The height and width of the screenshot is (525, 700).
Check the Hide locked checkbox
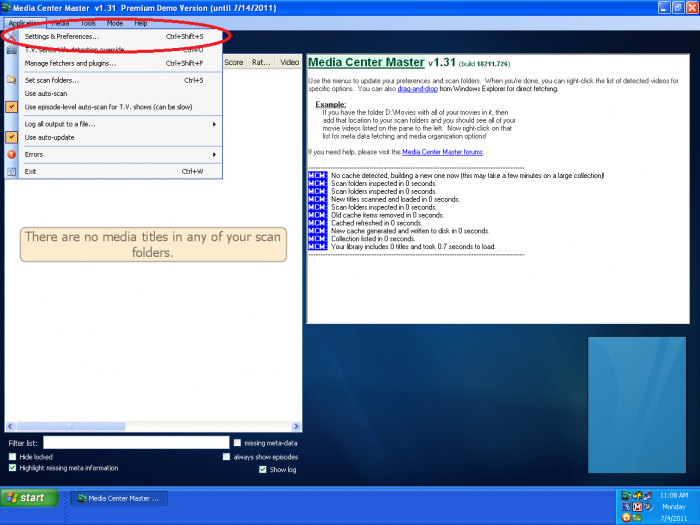tap(12, 457)
